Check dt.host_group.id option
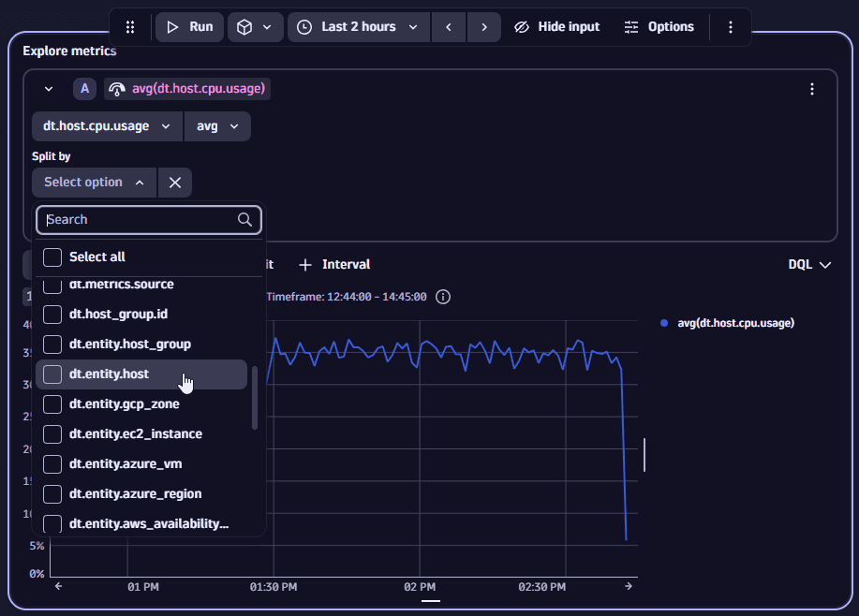 pyautogui.click(x=52, y=315)
